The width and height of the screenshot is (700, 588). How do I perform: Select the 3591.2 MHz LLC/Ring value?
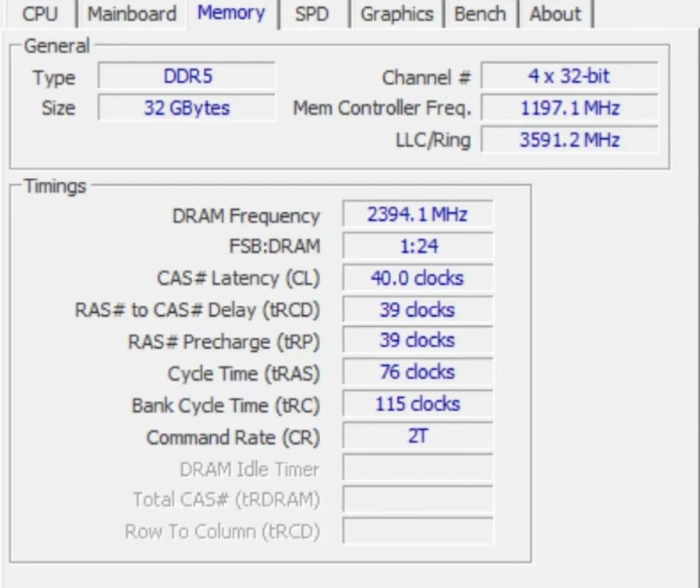tap(569, 140)
